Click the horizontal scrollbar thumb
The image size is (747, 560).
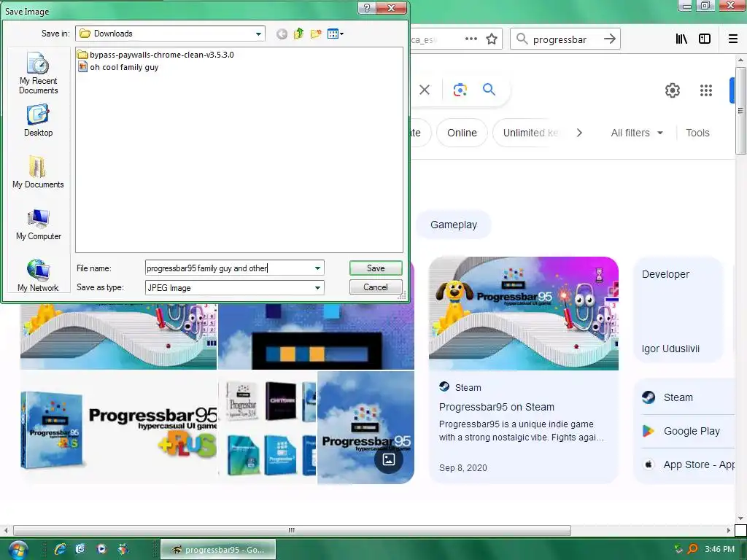coord(292,530)
